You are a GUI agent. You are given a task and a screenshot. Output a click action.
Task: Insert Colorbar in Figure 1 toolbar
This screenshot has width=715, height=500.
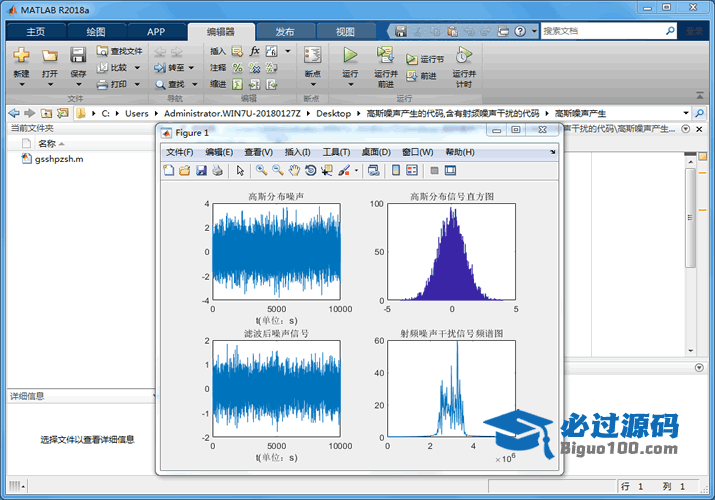click(396, 170)
